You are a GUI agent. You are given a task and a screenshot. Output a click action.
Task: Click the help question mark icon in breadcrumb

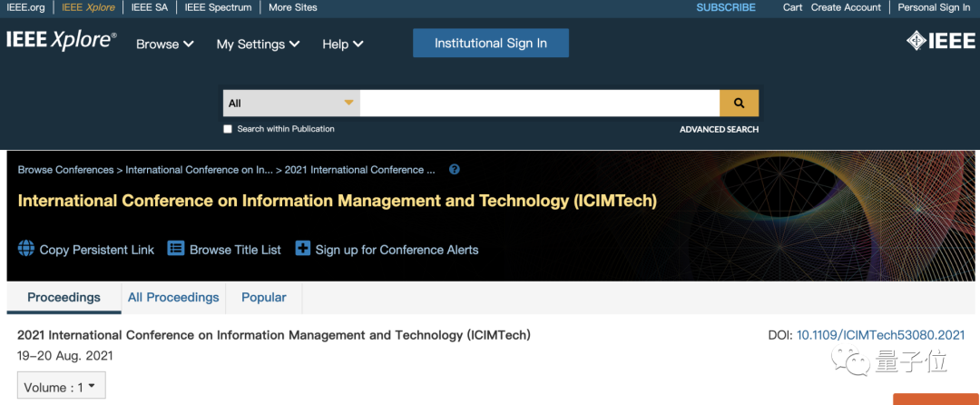(455, 170)
